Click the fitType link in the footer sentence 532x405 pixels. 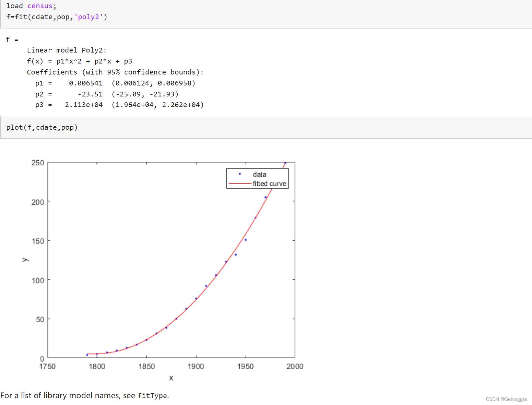pyautogui.click(x=152, y=396)
